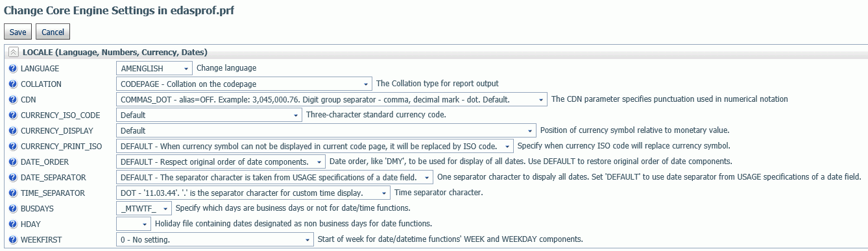Show help for DATE_ORDER setting
The height and width of the screenshot is (251, 868).
click(x=13, y=161)
